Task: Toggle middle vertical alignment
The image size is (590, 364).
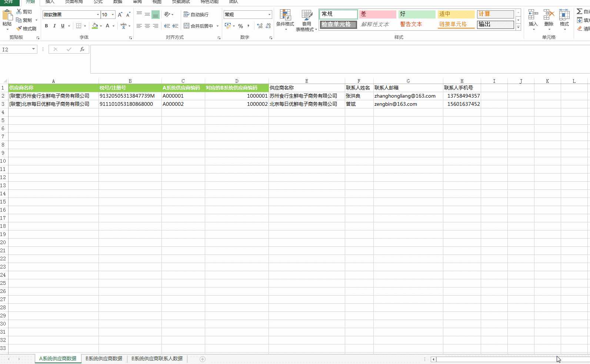Action: (147, 14)
